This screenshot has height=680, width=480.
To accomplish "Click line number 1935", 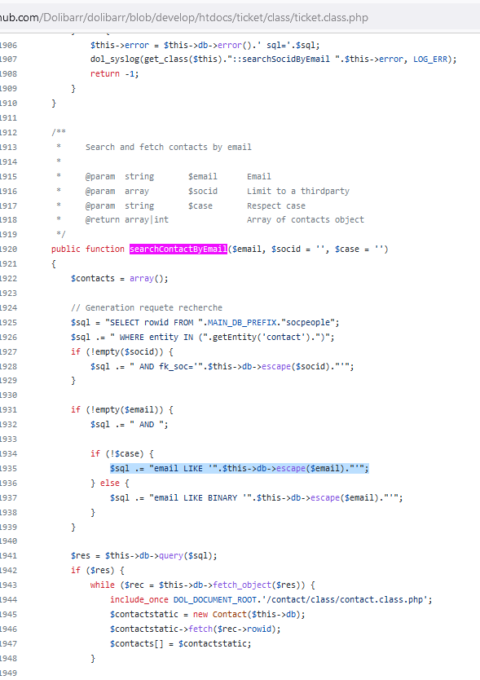I will pyautogui.click(x=9, y=468).
